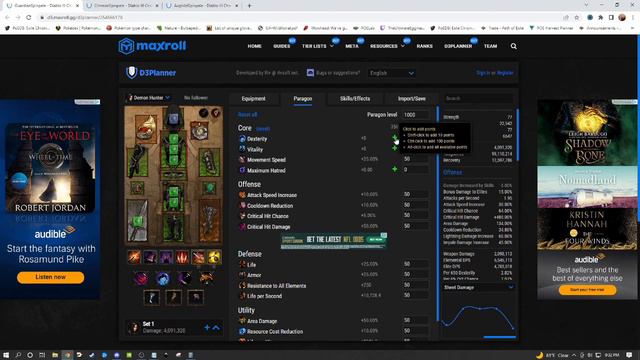Collapse Set 1 with the chevron arrow
This screenshot has width=640, height=360.
[216, 327]
